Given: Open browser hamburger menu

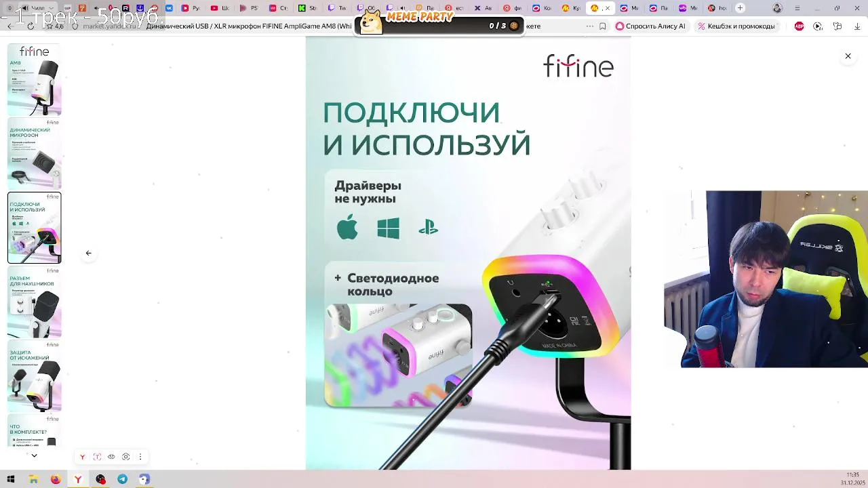Looking at the screenshot, I should [797, 8].
